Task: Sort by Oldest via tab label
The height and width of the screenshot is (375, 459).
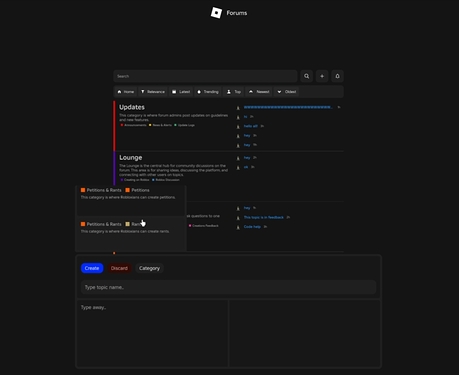Action: (x=290, y=92)
